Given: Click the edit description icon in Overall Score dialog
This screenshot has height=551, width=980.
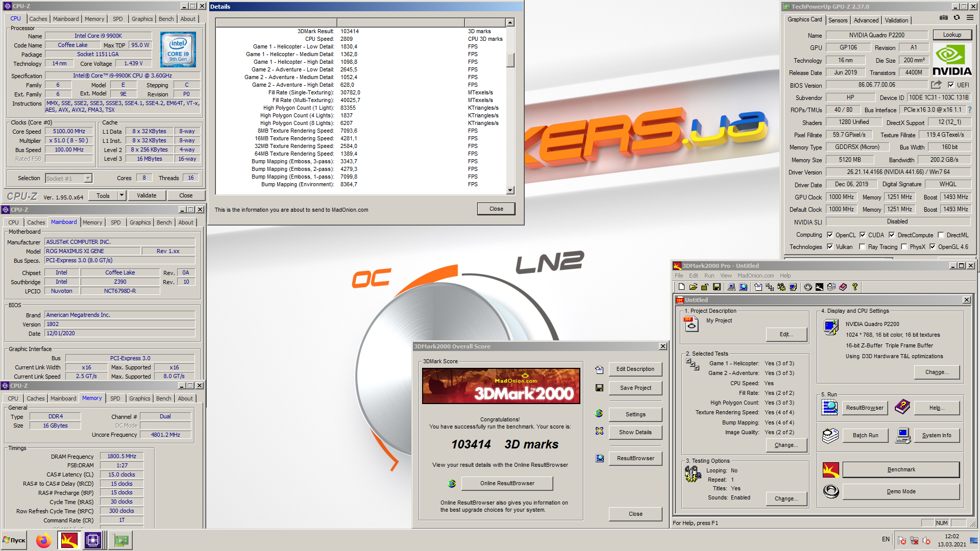Looking at the screenshot, I should (x=599, y=369).
